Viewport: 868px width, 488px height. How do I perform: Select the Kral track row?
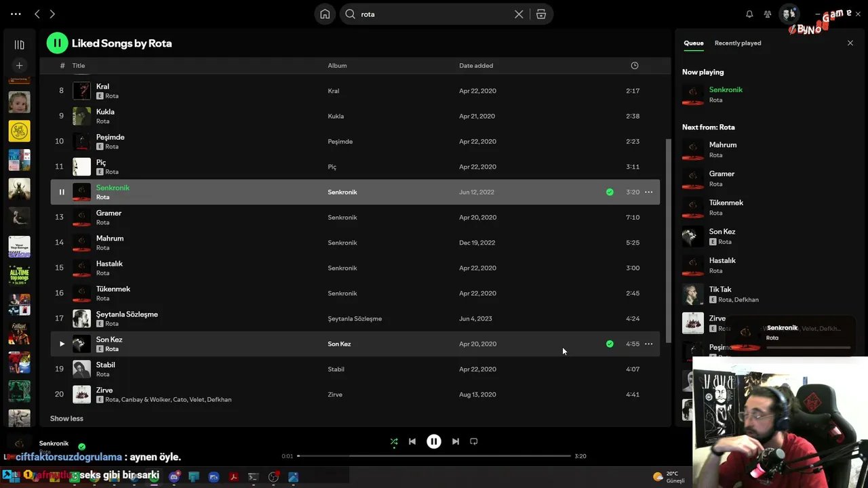[355, 91]
